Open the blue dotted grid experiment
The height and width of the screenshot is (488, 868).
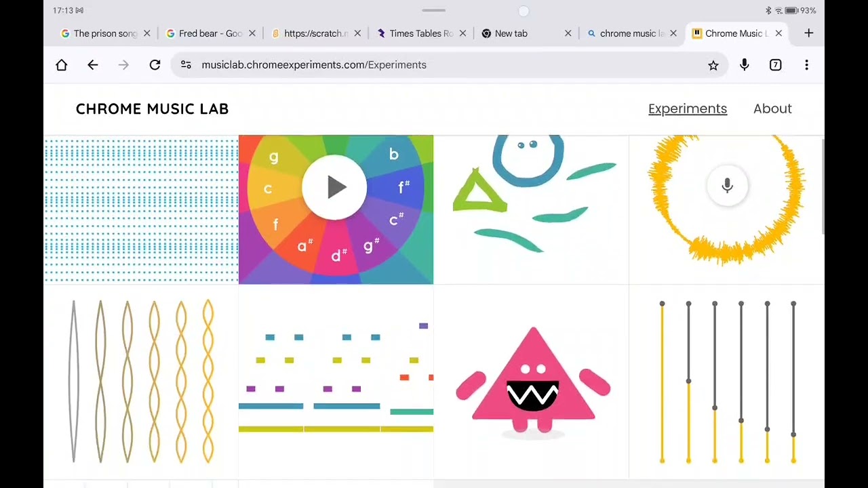pos(141,209)
